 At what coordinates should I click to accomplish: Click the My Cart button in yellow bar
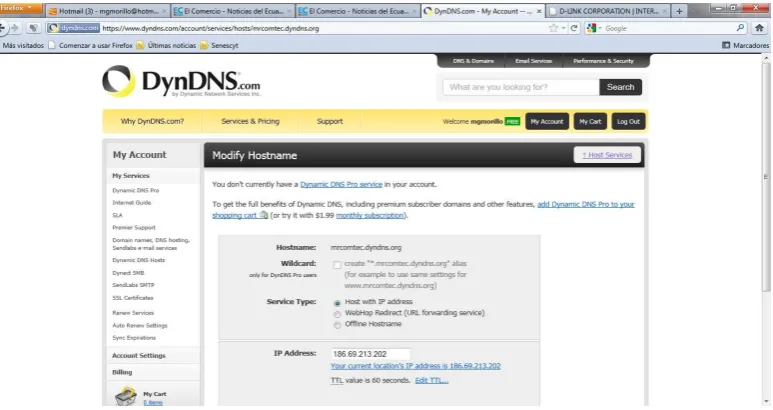click(x=590, y=121)
